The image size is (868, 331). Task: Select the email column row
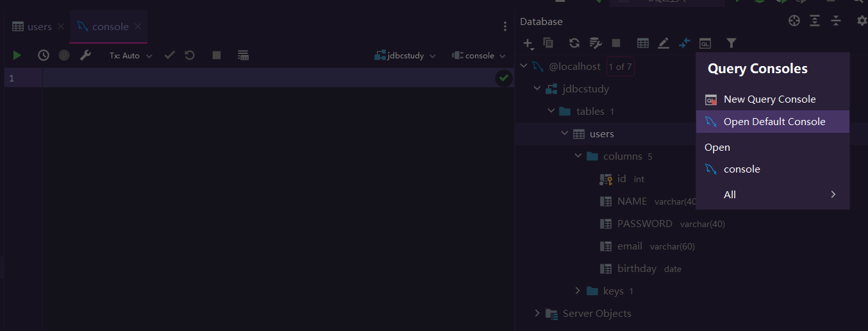point(647,246)
